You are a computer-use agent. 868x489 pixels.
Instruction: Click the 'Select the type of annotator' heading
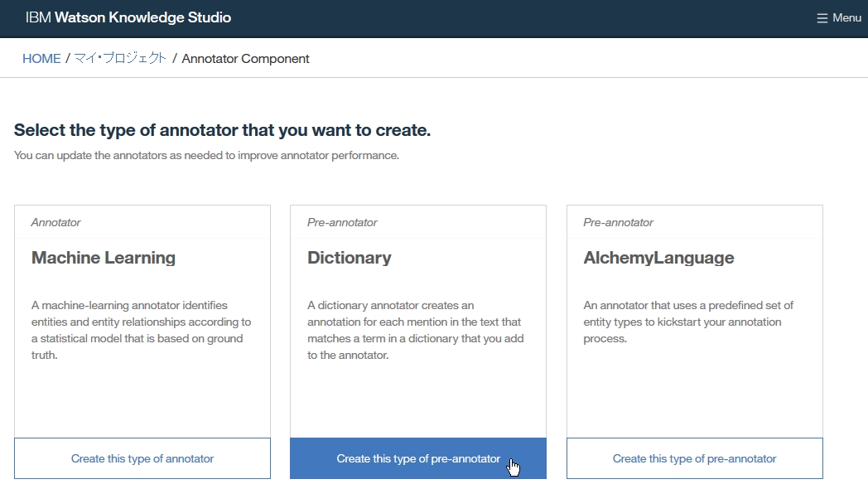pos(222,130)
